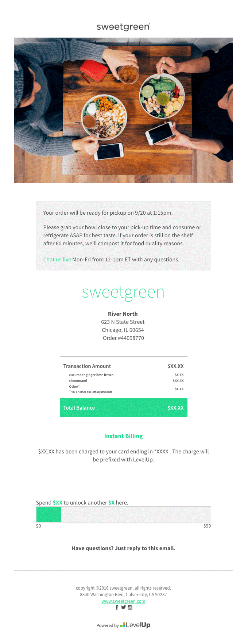248x644 pixels.
Task: Click the Instant Billing heading
Action: [x=123, y=436]
